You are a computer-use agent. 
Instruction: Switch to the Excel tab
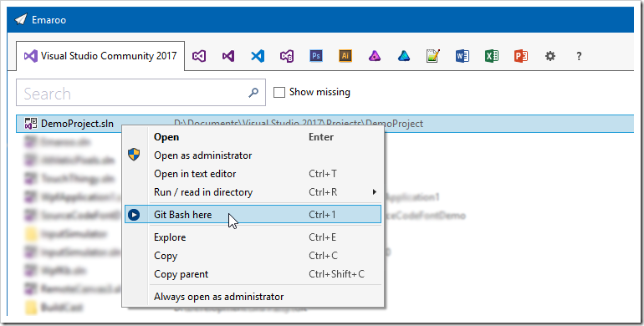click(492, 56)
